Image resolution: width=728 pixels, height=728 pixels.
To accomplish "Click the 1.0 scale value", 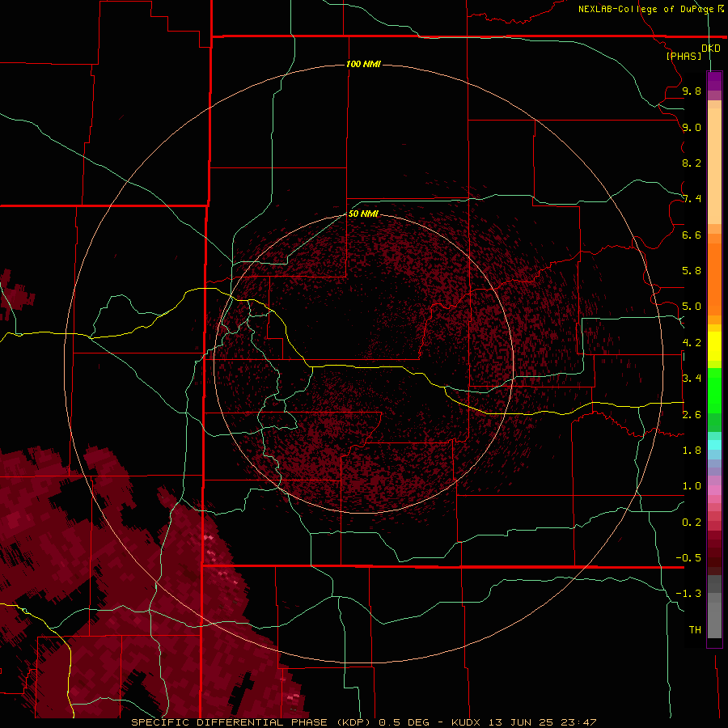I will click(x=692, y=486).
